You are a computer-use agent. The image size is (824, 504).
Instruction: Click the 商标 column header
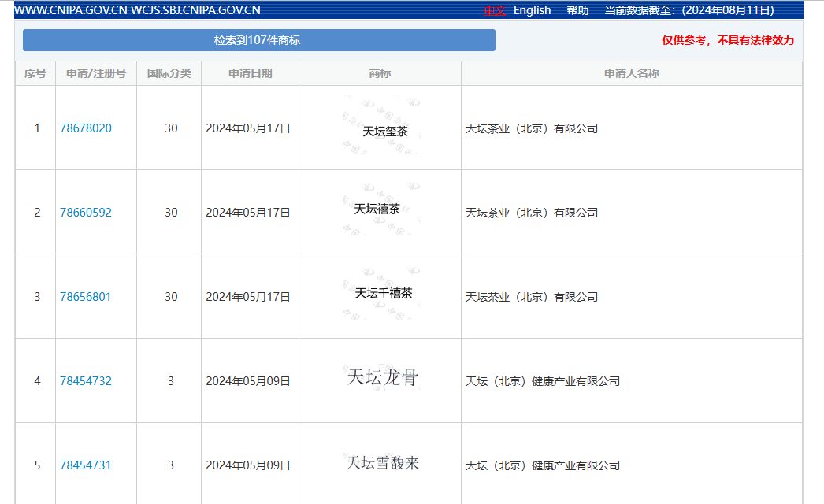pos(380,73)
